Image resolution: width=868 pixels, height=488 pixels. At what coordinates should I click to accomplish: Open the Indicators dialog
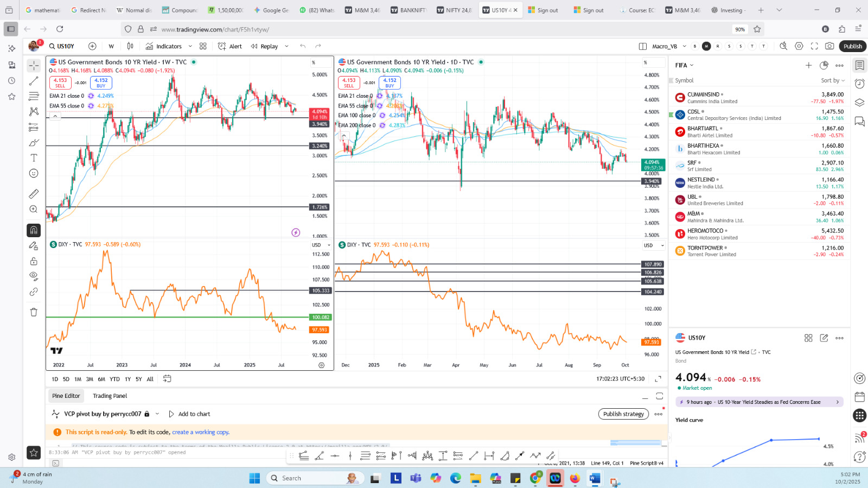click(x=163, y=46)
